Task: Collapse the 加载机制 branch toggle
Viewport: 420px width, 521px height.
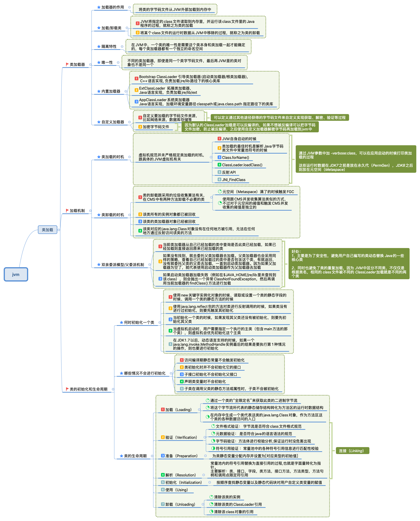Action: pos(90,211)
